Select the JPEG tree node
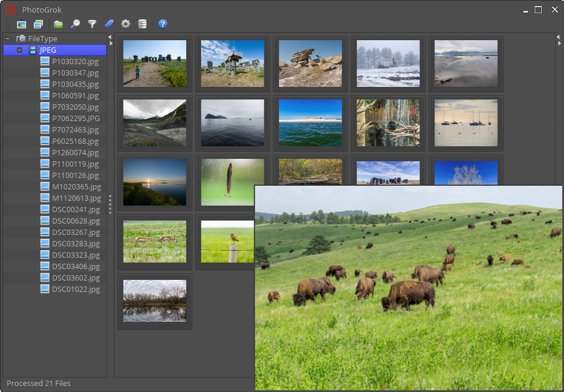This screenshot has height=392, width=564. click(48, 50)
